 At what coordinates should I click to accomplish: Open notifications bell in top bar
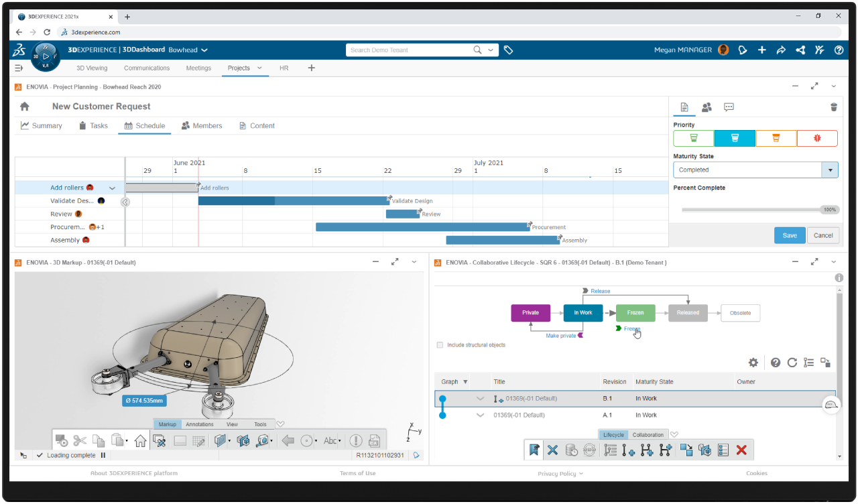[x=742, y=50]
